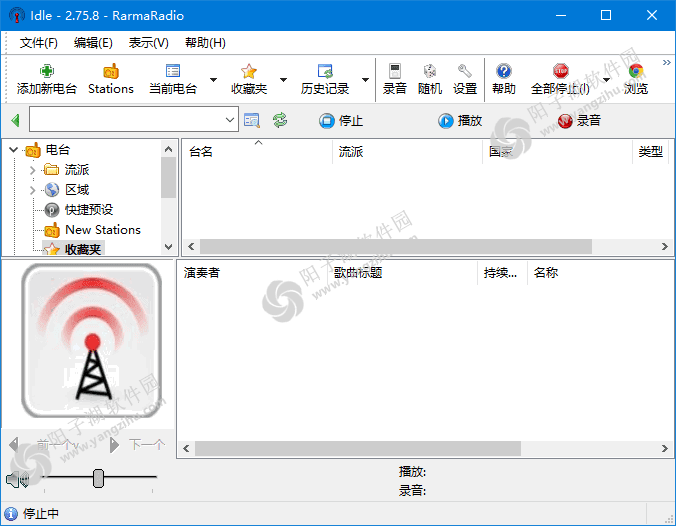Click the Record (录音) device icon in toolbar
676x526 pixels.
[394, 71]
